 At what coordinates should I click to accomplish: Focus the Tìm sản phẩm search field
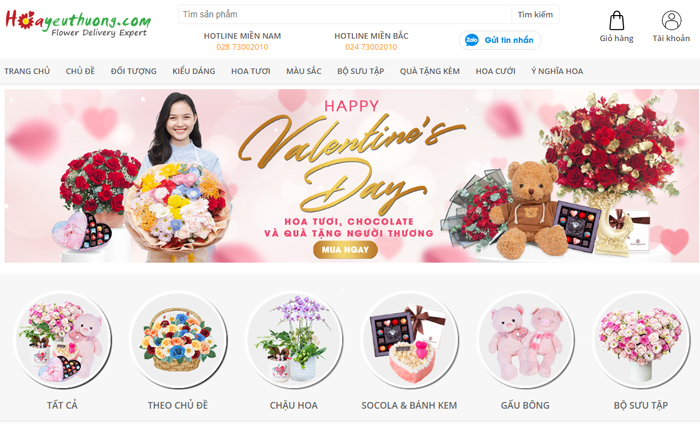pyautogui.click(x=345, y=14)
